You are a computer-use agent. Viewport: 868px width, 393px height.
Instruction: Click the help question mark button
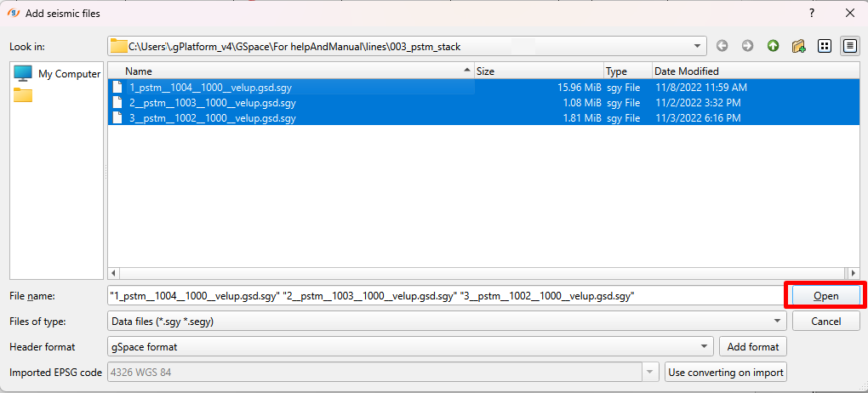click(x=812, y=14)
